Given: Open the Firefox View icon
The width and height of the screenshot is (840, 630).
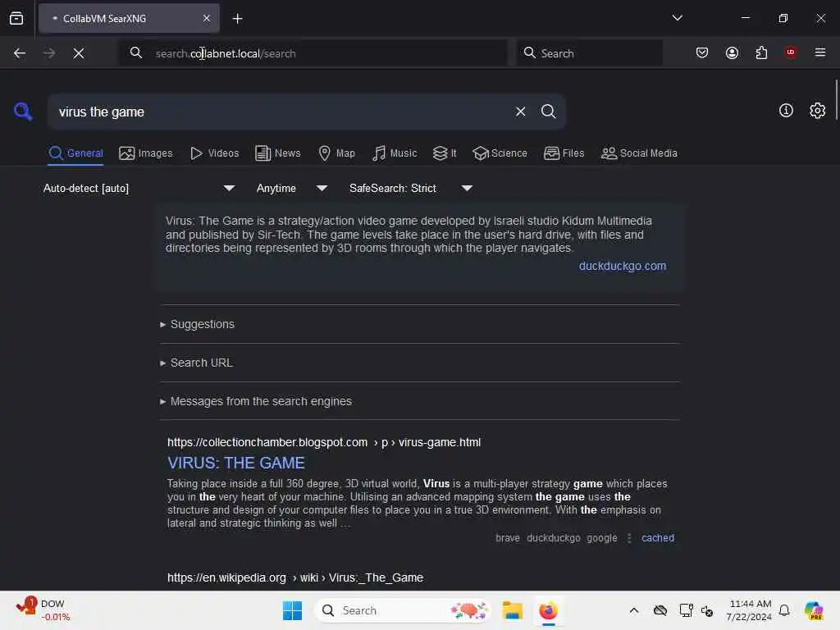Looking at the screenshot, I should [x=16, y=18].
